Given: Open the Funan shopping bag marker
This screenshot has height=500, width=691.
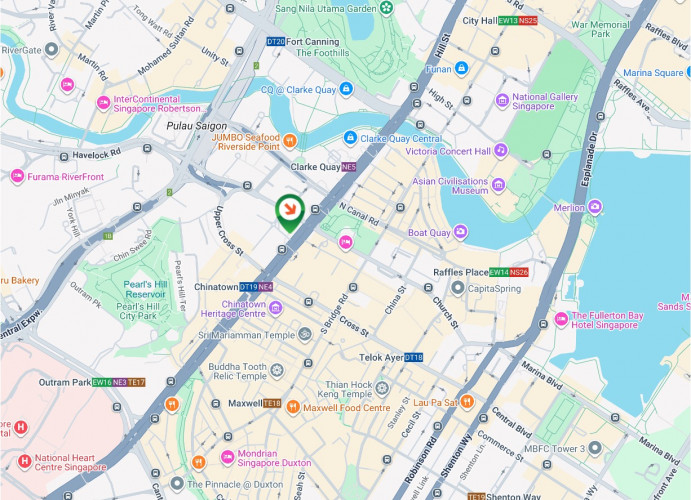Looking at the screenshot, I should click(x=461, y=69).
